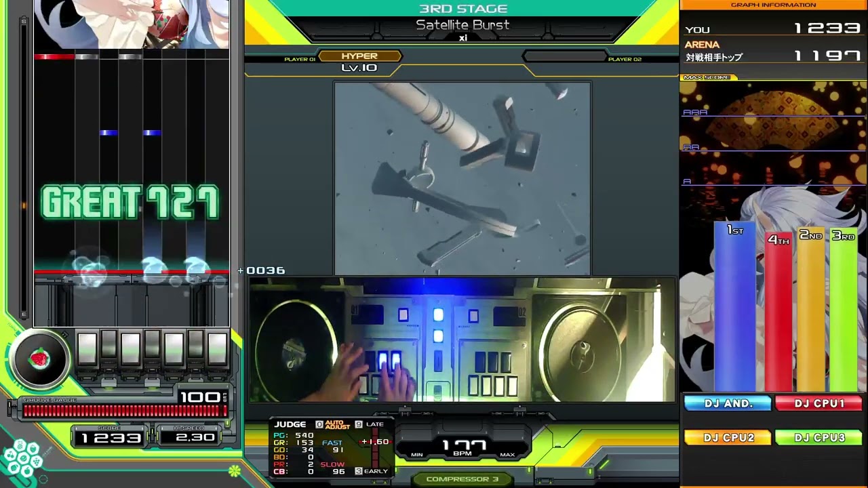Viewport: 868px width, 488px height.
Task: Click the GD count 34
Action: click(307, 450)
